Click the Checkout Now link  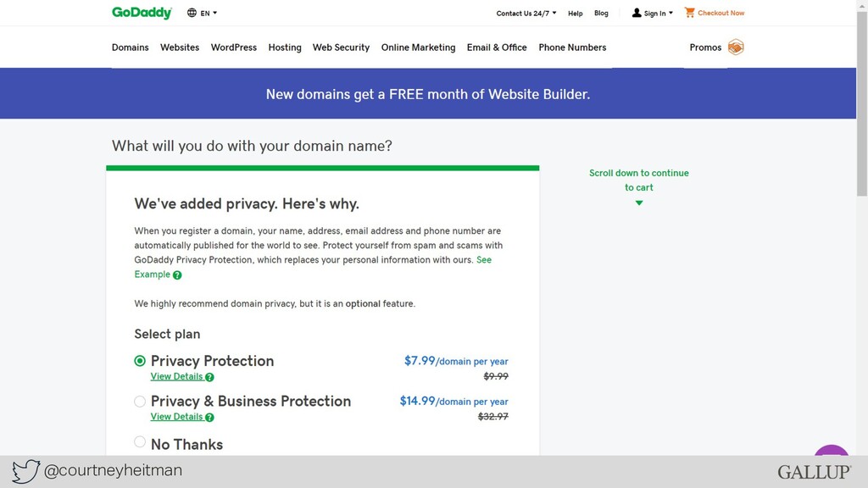tap(721, 13)
